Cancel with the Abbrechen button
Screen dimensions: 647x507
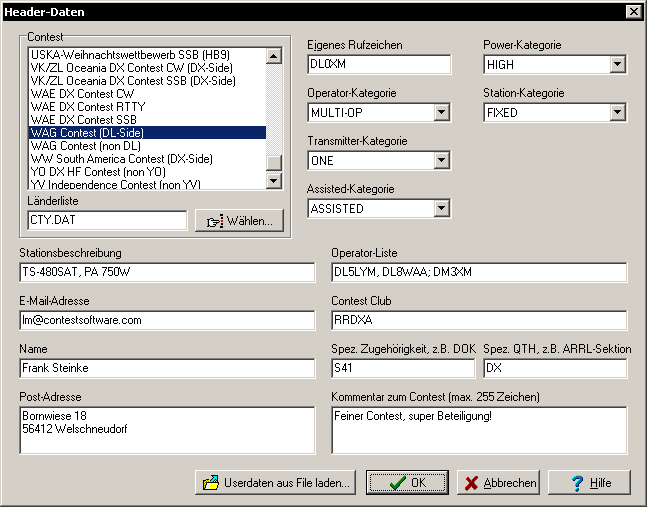click(x=498, y=483)
